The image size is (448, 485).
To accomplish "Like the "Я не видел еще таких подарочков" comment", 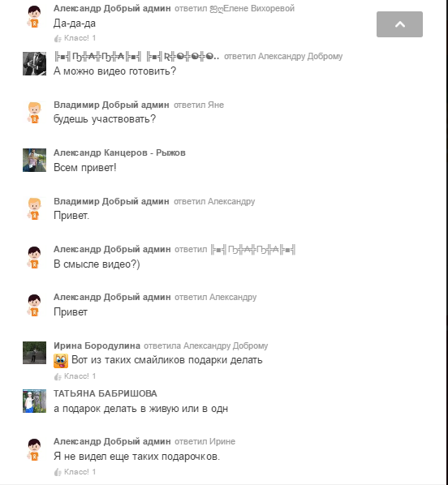I will tap(75, 472).
